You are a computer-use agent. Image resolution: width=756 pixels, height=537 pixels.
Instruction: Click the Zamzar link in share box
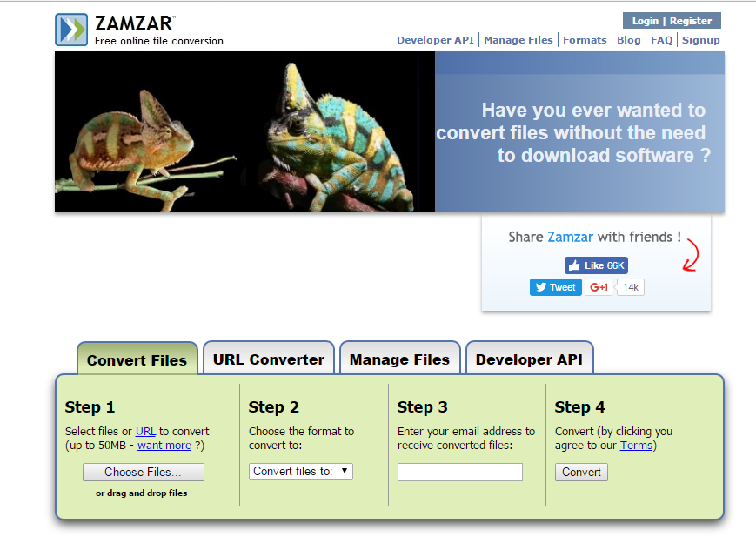coord(571,237)
